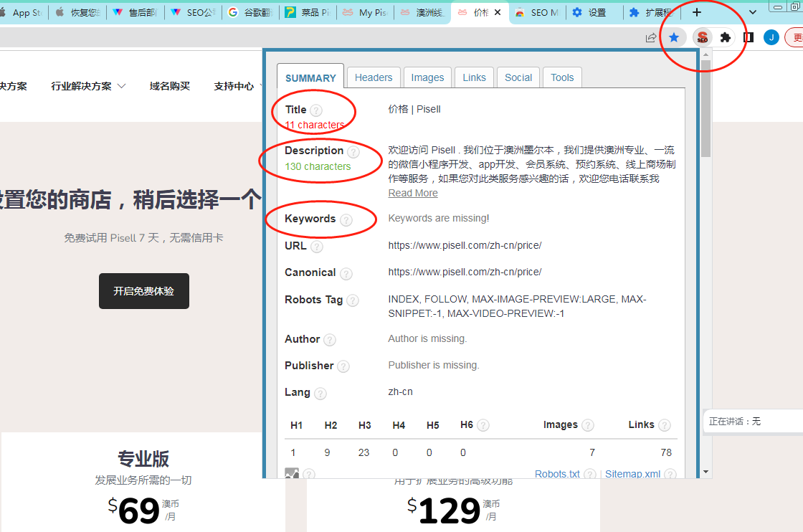This screenshot has height=532, width=803.
Task: Click the 开启免费体验 button
Action: [x=144, y=291]
